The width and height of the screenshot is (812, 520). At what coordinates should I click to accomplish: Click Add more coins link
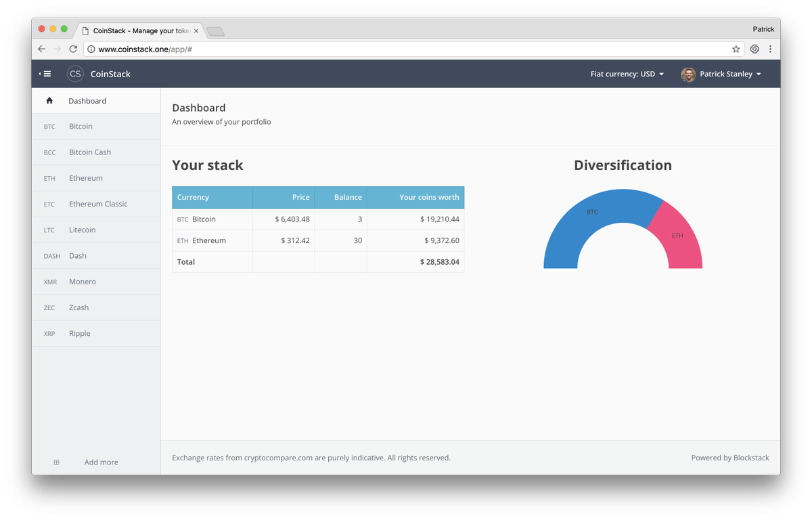(x=101, y=462)
